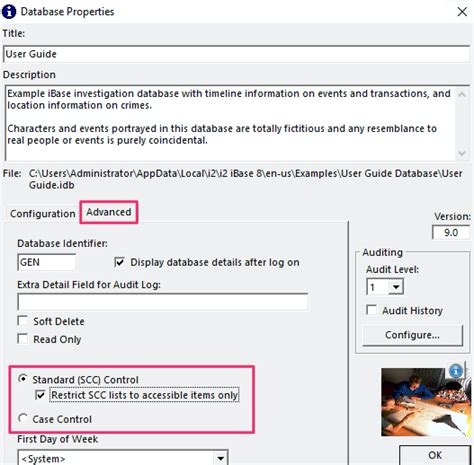Click the Database Identifier label
Image resolution: width=474 pixels, height=465 pixels.
click(62, 243)
